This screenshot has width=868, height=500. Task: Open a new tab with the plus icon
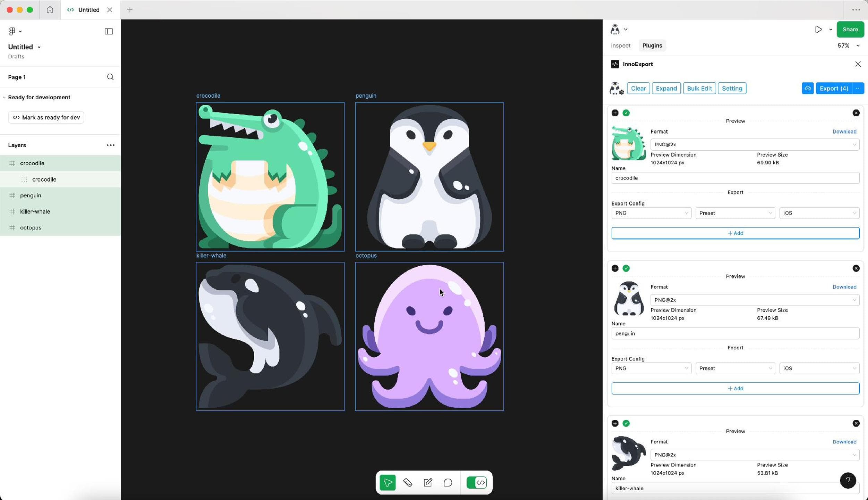[130, 10]
